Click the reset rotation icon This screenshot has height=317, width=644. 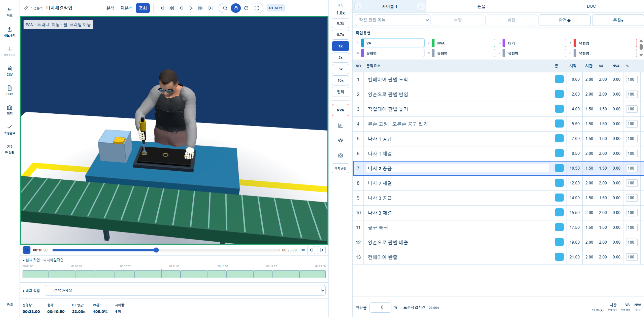pyautogui.click(x=246, y=8)
